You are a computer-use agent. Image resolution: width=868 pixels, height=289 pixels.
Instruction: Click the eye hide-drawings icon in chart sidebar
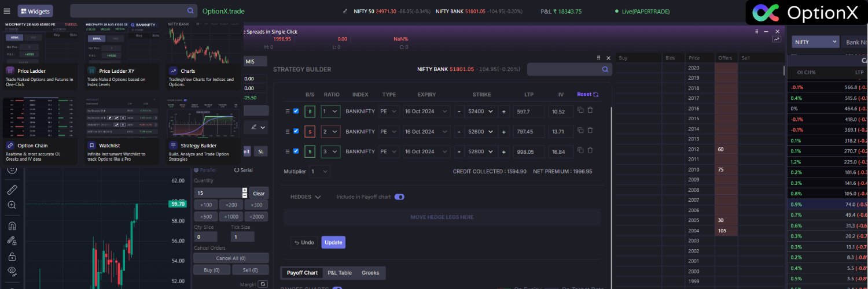click(x=12, y=271)
